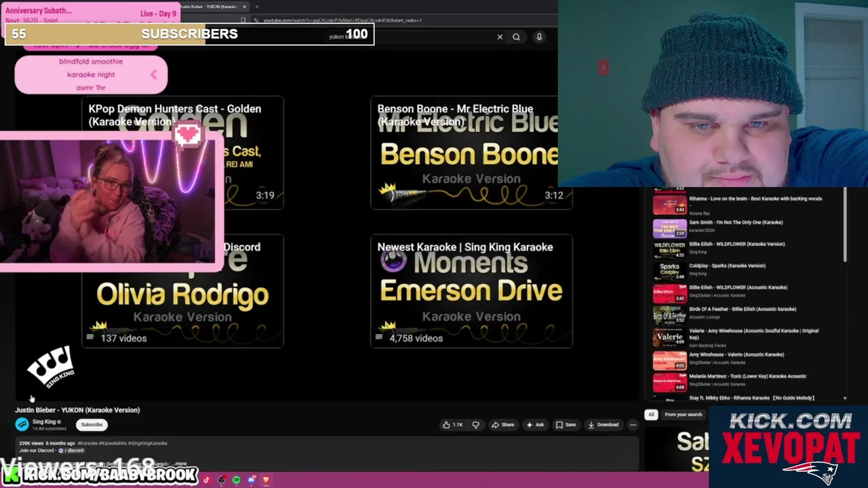868x488 pixels.
Task: Select the All filter chip
Action: [651, 414]
